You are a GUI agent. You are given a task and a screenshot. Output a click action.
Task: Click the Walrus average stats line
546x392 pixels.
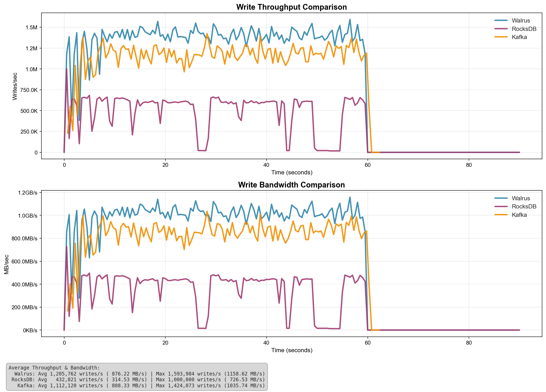(139, 374)
